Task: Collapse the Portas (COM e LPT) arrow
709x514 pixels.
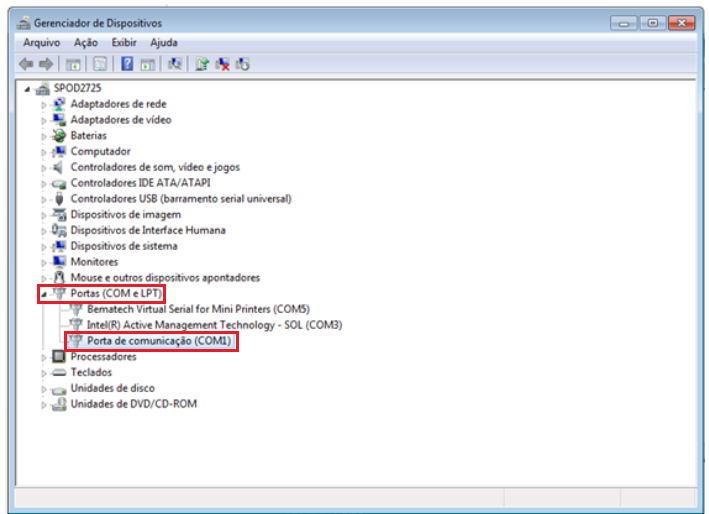Action: point(44,295)
